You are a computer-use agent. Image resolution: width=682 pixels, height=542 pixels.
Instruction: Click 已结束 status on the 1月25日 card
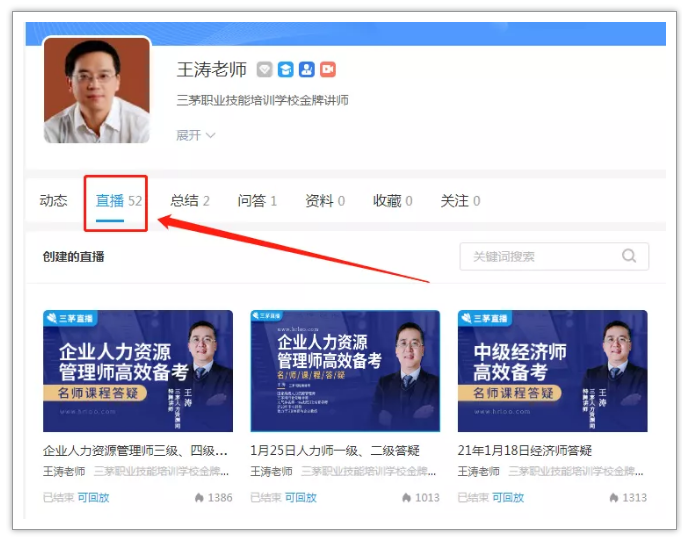tap(266, 497)
